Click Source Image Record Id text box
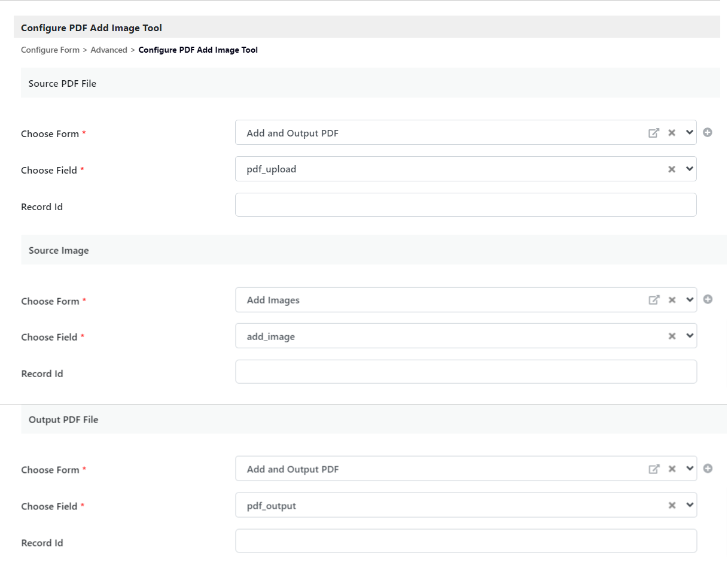This screenshot has height=580, width=728. point(465,372)
